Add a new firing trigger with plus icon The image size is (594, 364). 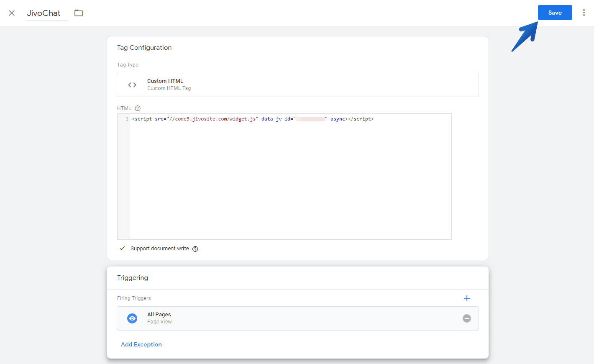(x=467, y=298)
